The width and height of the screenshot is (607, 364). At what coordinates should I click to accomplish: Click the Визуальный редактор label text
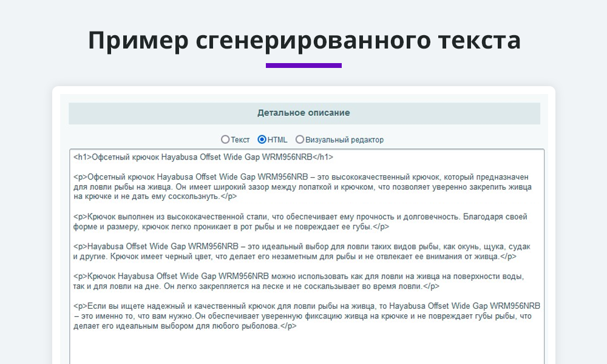345,140
